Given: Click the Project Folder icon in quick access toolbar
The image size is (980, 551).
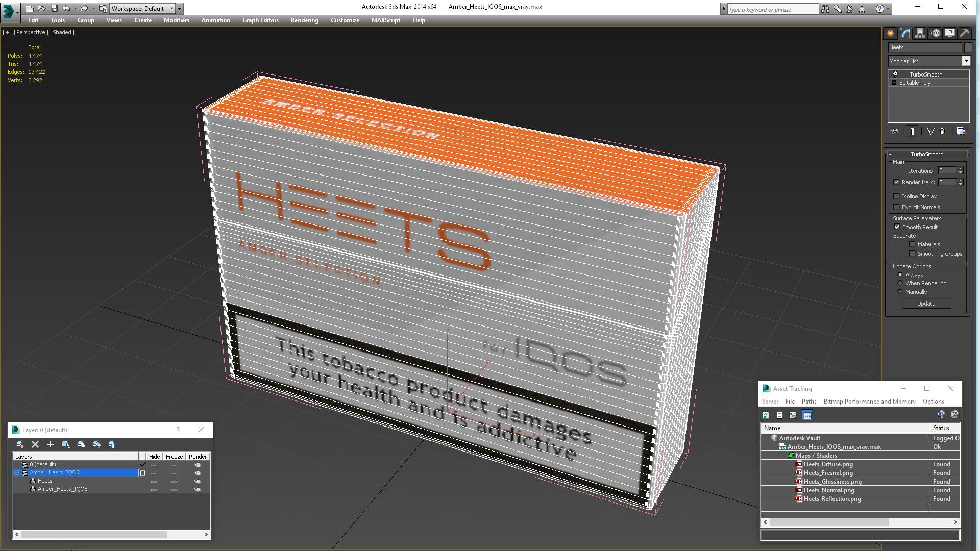Looking at the screenshot, I should 103,9.
